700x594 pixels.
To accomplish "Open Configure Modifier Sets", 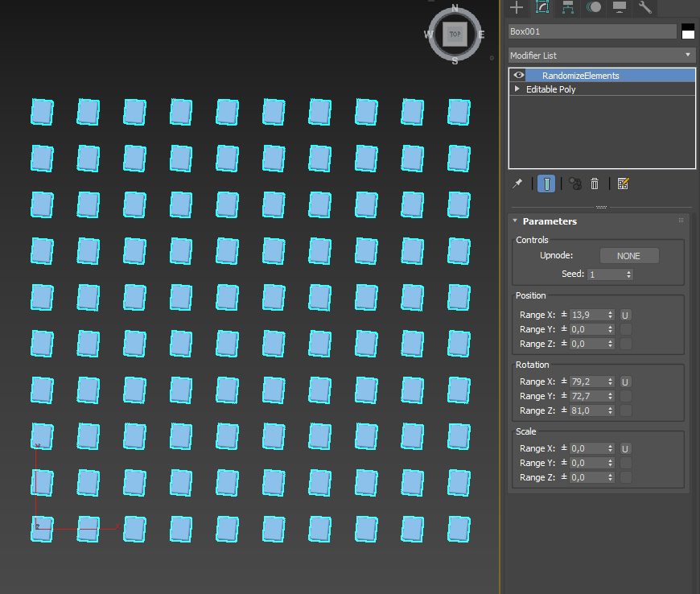I will point(623,184).
